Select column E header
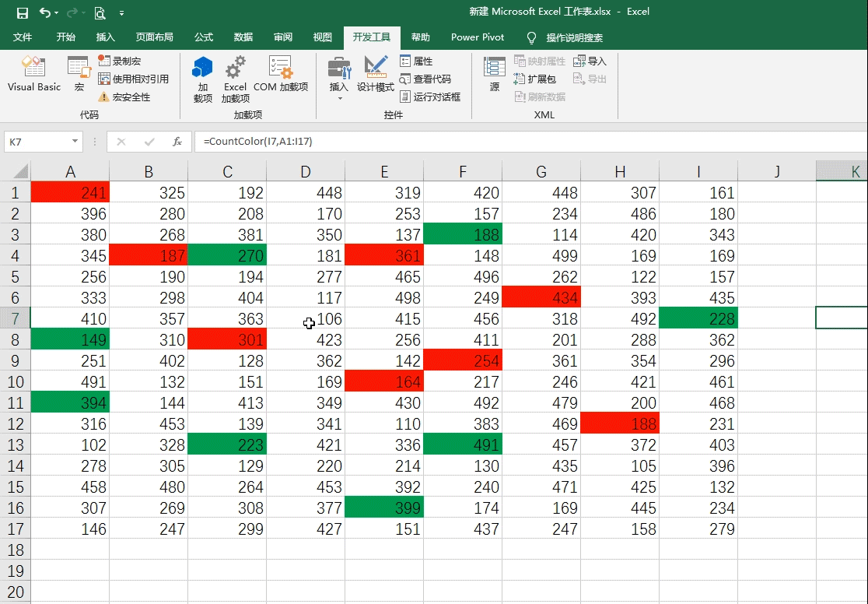The height and width of the screenshot is (604, 868). tap(384, 171)
